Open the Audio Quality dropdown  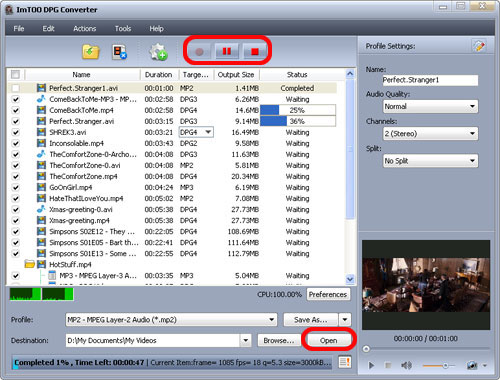[x=430, y=107]
